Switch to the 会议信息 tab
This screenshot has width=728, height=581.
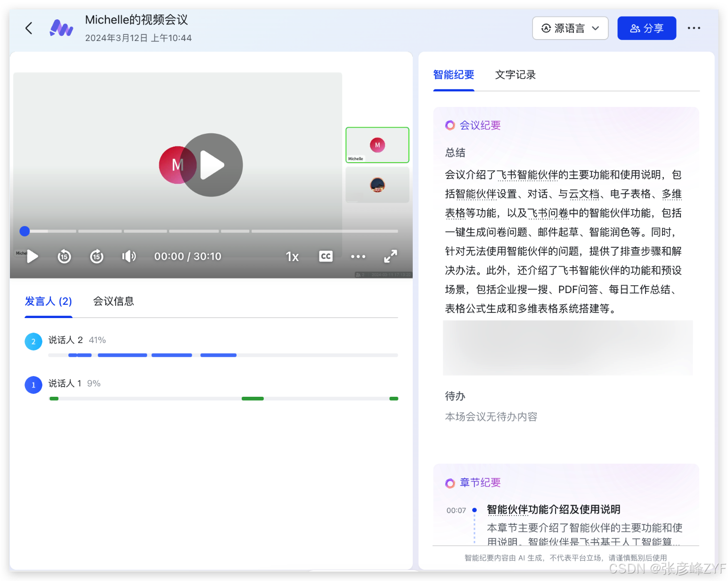pyautogui.click(x=114, y=301)
